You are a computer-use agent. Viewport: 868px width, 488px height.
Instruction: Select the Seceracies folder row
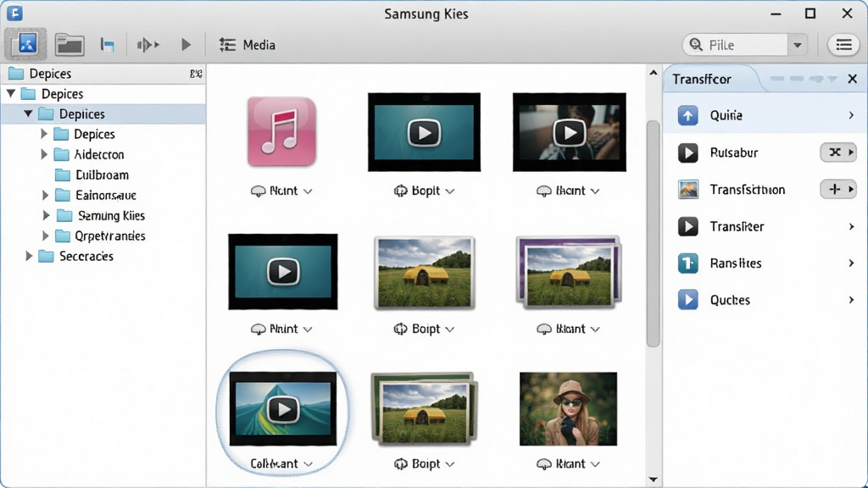103,256
